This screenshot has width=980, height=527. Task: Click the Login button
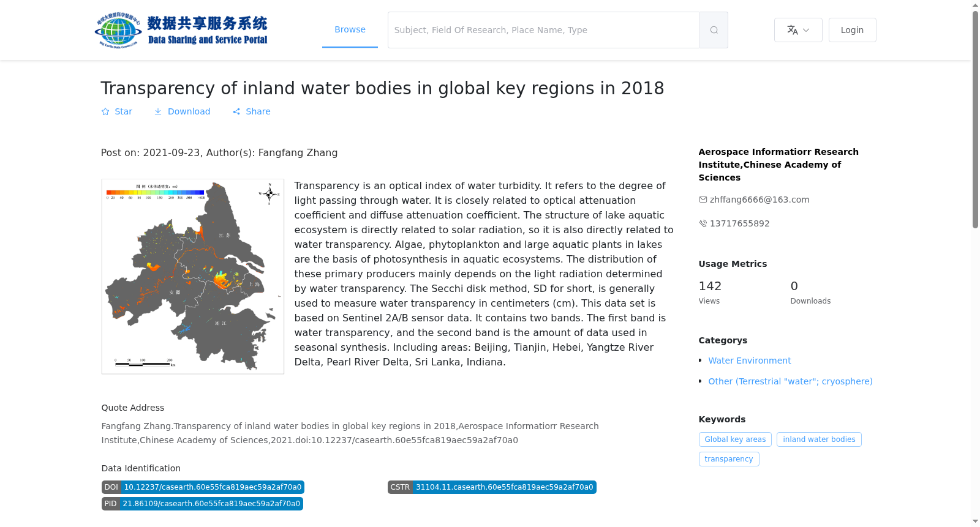point(852,30)
